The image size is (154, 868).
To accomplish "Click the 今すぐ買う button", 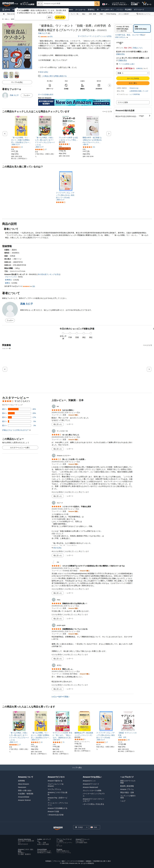I will click(133, 83).
